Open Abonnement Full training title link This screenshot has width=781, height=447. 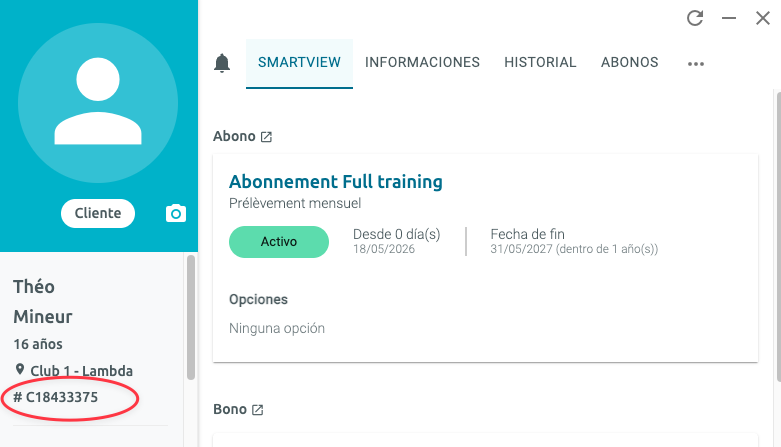click(x=336, y=182)
